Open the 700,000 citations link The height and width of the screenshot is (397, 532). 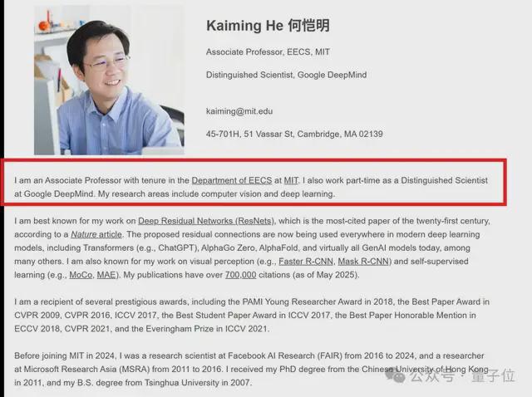pyautogui.click(x=240, y=275)
